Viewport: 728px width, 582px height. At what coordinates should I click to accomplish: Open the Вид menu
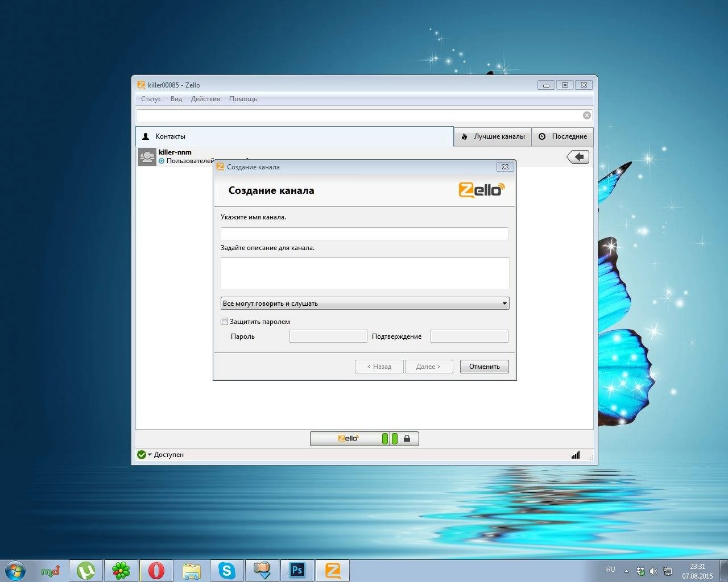click(176, 99)
